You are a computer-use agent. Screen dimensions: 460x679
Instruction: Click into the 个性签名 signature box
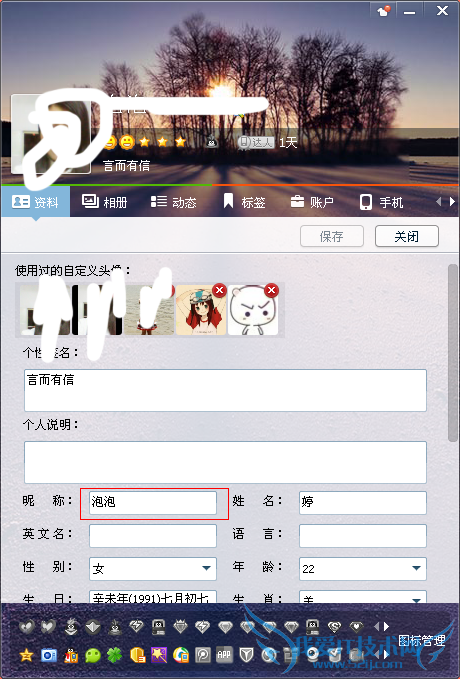(225, 390)
